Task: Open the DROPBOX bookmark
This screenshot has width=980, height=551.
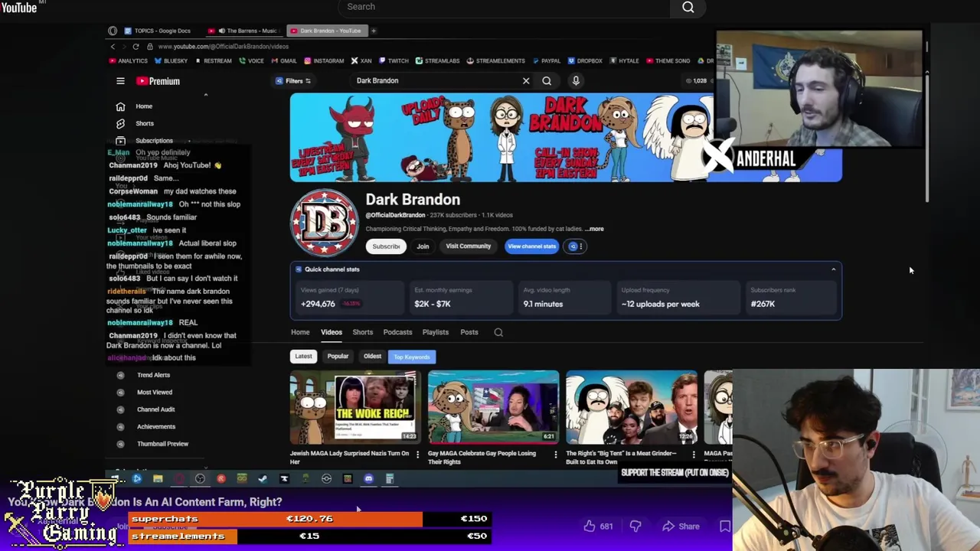Action: click(585, 60)
